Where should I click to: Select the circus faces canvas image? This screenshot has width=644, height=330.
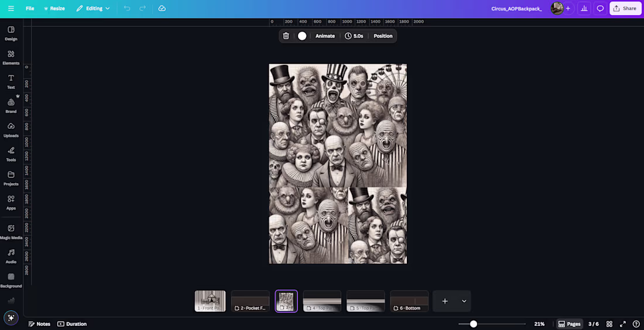(338, 163)
